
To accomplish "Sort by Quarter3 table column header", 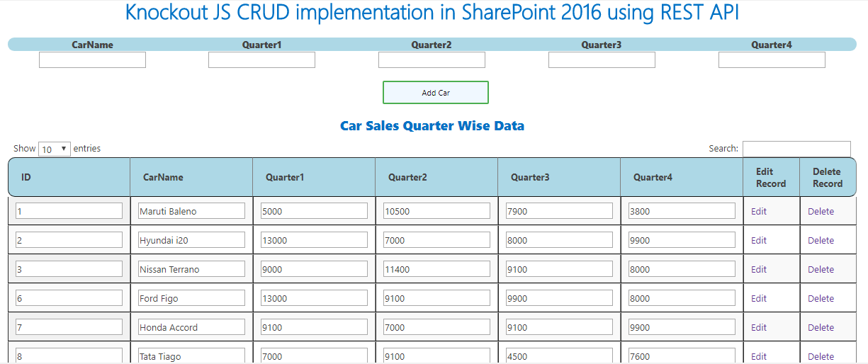I will [559, 177].
